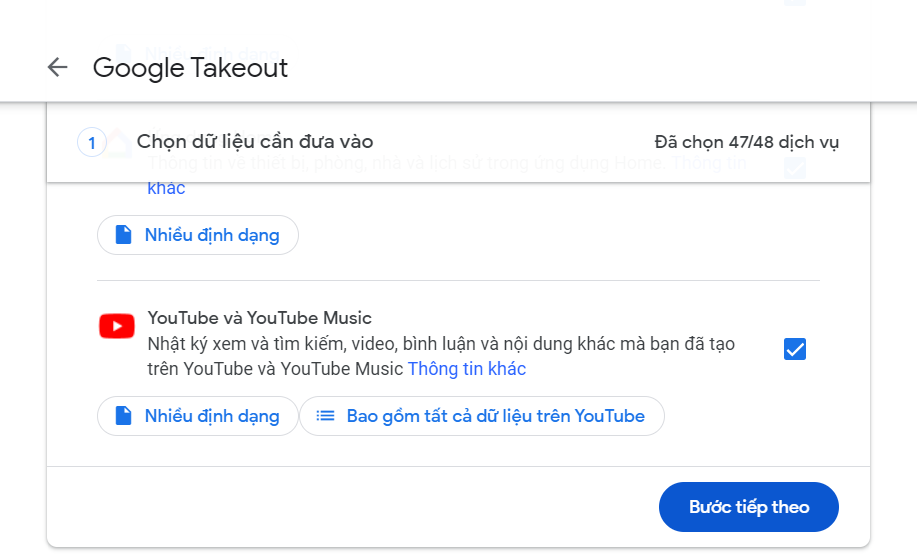Viewport: 917px width, 557px height.
Task: Click the 'Google Takeout' page title
Action: pyautogui.click(x=190, y=67)
